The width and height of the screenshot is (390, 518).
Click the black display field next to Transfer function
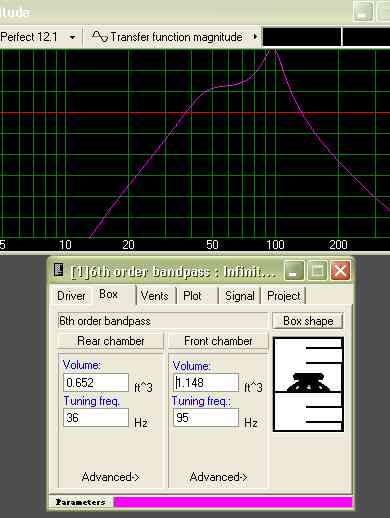(x=302, y=37)
